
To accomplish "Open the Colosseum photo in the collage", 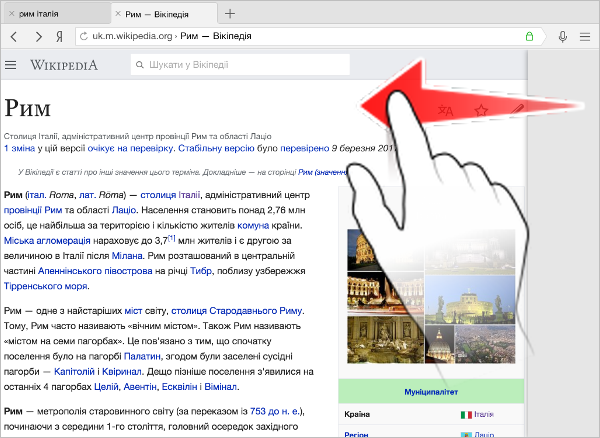I will pos(362,250).
